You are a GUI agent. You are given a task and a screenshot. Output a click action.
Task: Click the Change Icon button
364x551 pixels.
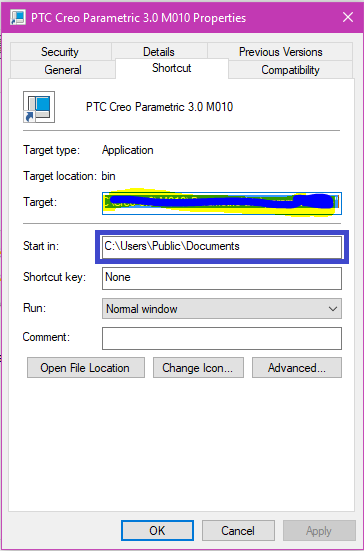coord(198,368)
